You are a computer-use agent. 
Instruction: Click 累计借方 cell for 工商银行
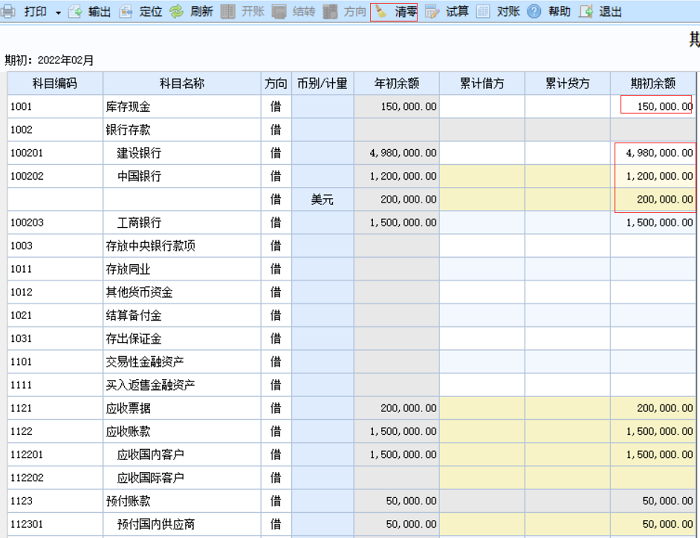click(482, 223)
